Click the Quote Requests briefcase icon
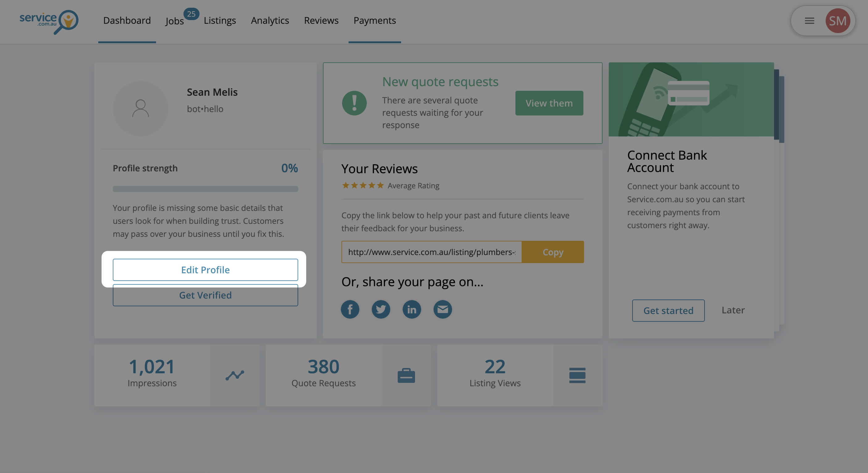Screen dimensions: 868x473 tap(406, 375)
